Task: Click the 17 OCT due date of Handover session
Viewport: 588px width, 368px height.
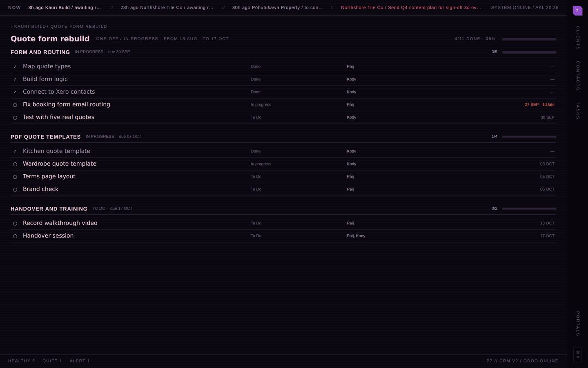Action: (547, 236)
